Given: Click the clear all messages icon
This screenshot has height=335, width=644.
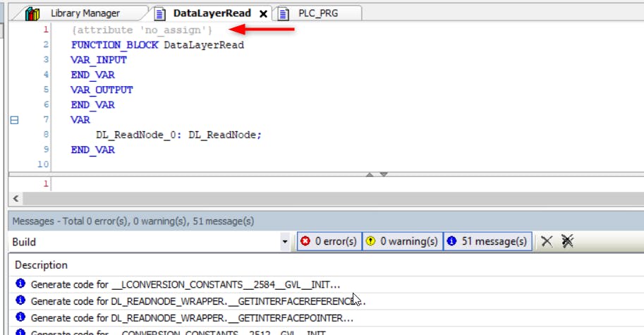Looking at the screenshot, I should 567,241.
